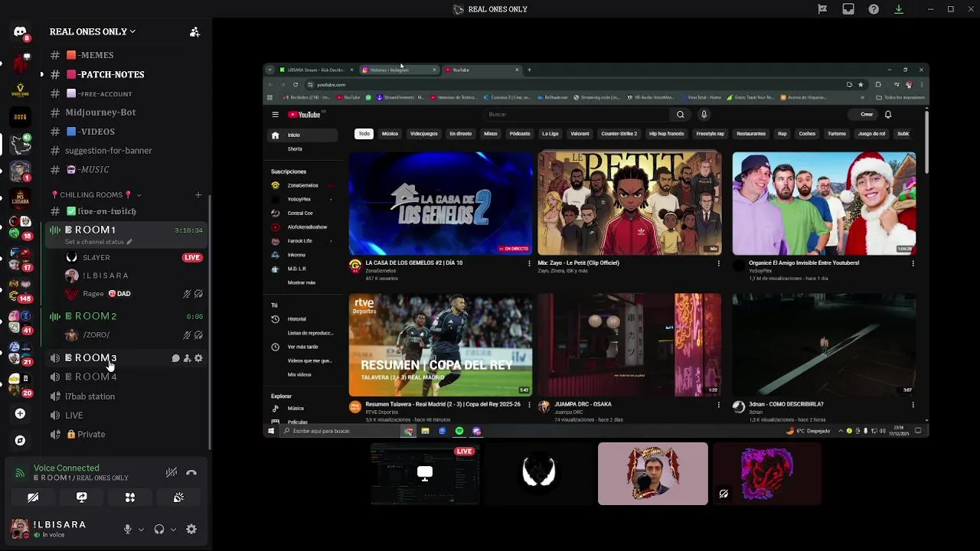Open Spotify in streamed Windows taskbar
The height and width of the screenshot is (551, 980).
pyautogui.click(x=459, y=431)
